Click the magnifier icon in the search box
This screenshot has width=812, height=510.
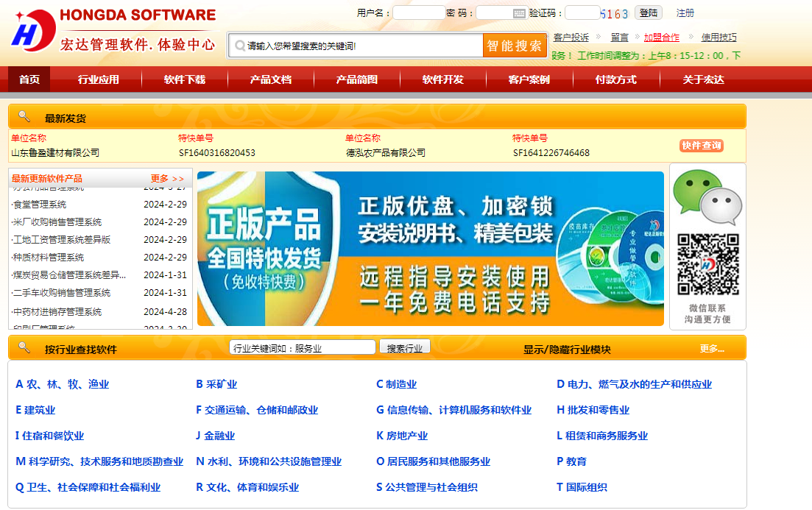pos(239,46)
